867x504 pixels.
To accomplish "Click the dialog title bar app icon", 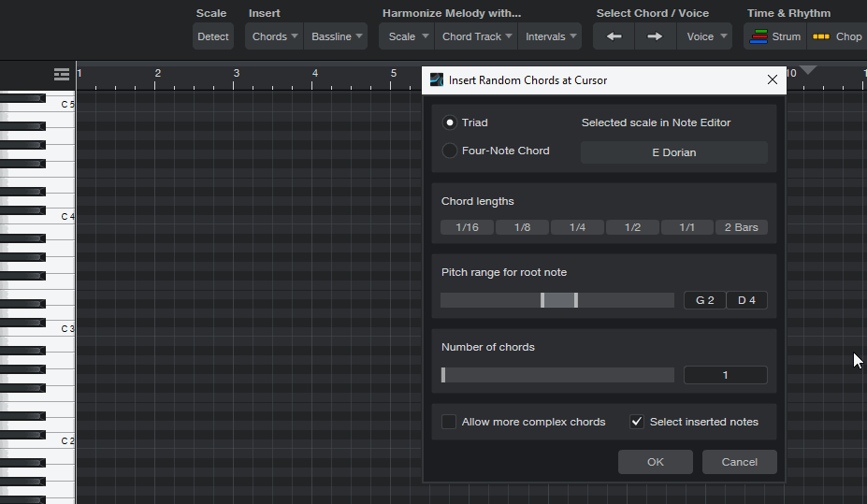I will pyautogui.click(x=436, y=80).
